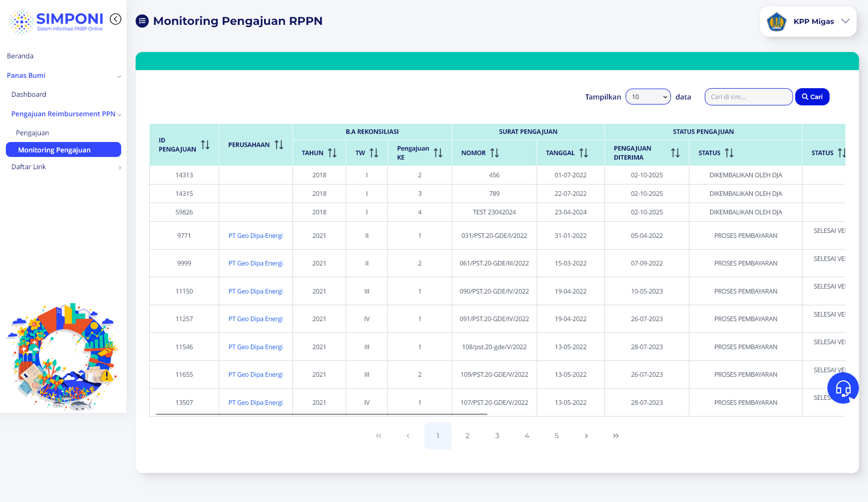868x502 pixels.
Task: Collapse the Panas Bumi menu chevron
Action: [119, 76]
